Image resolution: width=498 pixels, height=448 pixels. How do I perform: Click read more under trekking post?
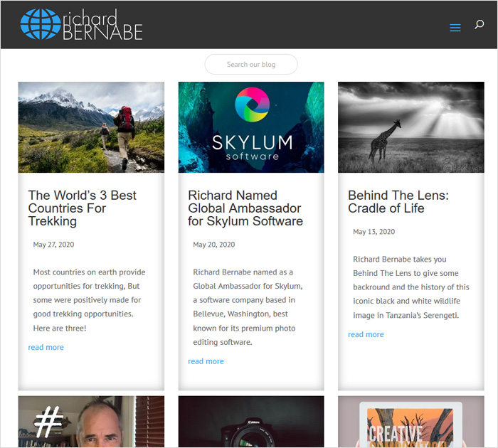coord(46,347)
